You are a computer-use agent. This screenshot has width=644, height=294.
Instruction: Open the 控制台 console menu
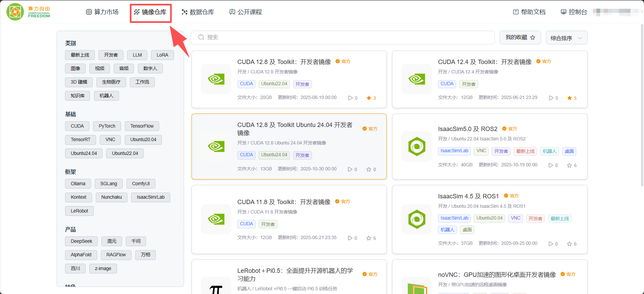pyautogui.click(x=574, y=12)
